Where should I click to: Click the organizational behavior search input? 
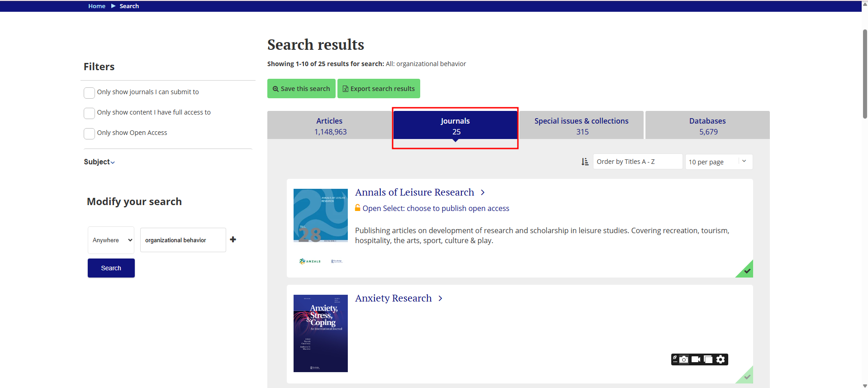(183, 240)
